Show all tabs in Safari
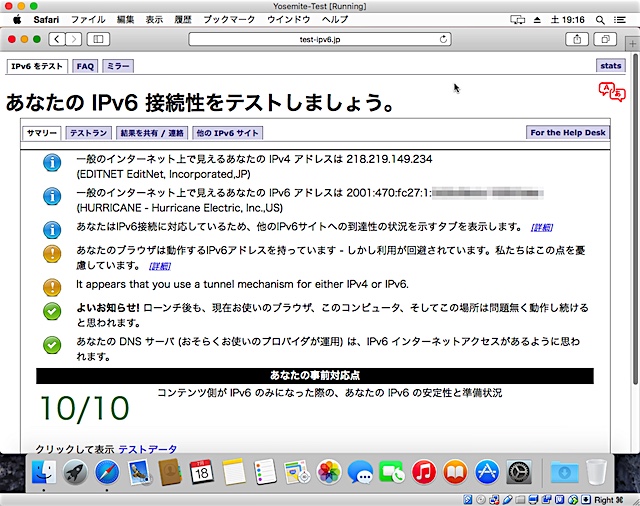This screenshot has width=640, height=506. pyautogui.click(x=606, y=39)
